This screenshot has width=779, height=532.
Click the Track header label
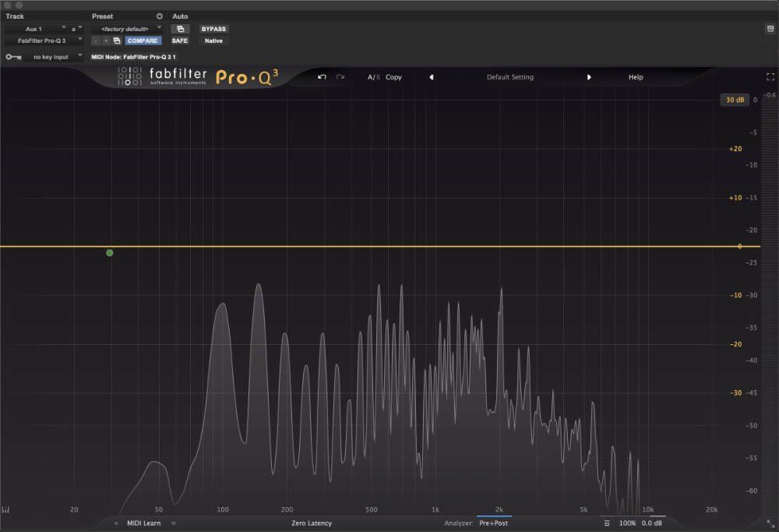point(15,16)
